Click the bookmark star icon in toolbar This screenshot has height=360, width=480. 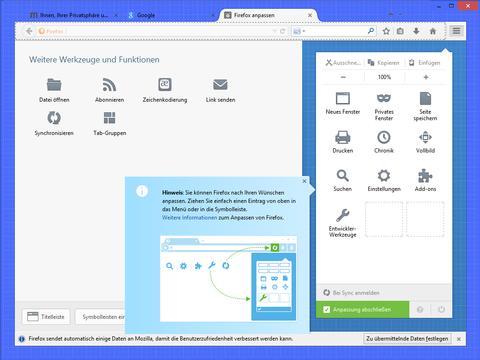[x=386, y=31]
